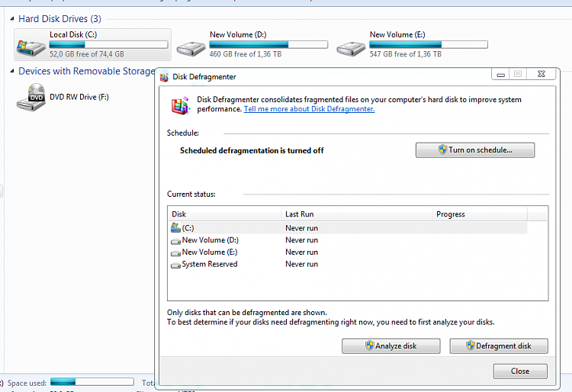Select the (C:) row in Current status
Image resolution: width=572 pixels, height=392 pixels.
point(349,228)
